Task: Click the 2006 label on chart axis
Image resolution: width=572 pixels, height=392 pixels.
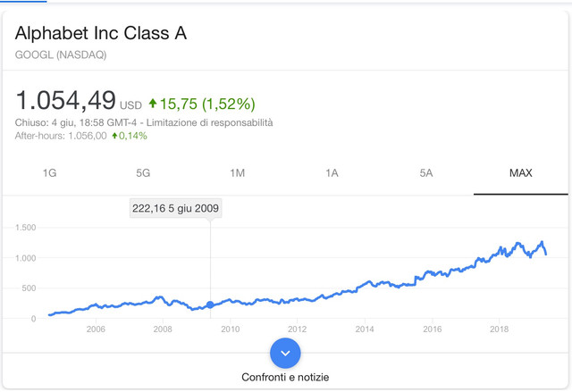Action: [96, 329]
